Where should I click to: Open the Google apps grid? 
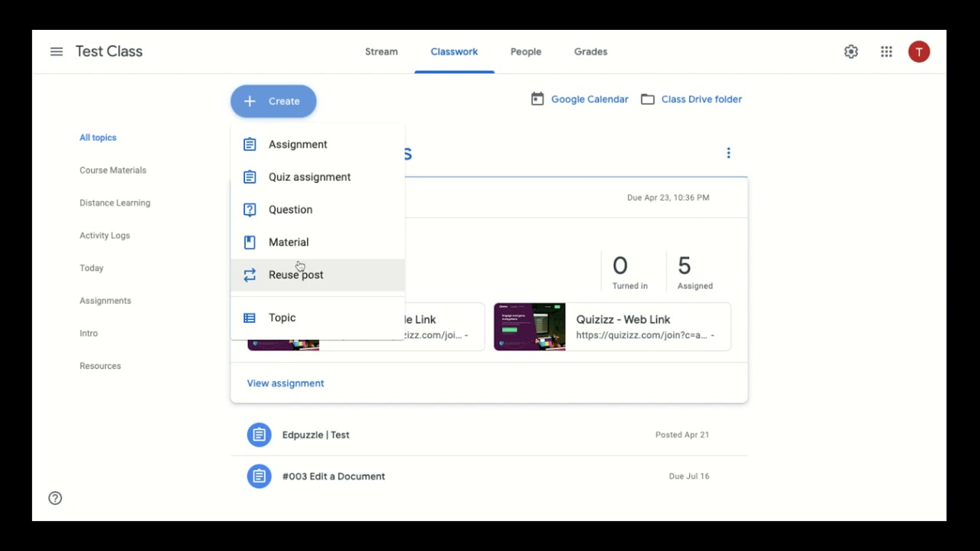point(887,52)
